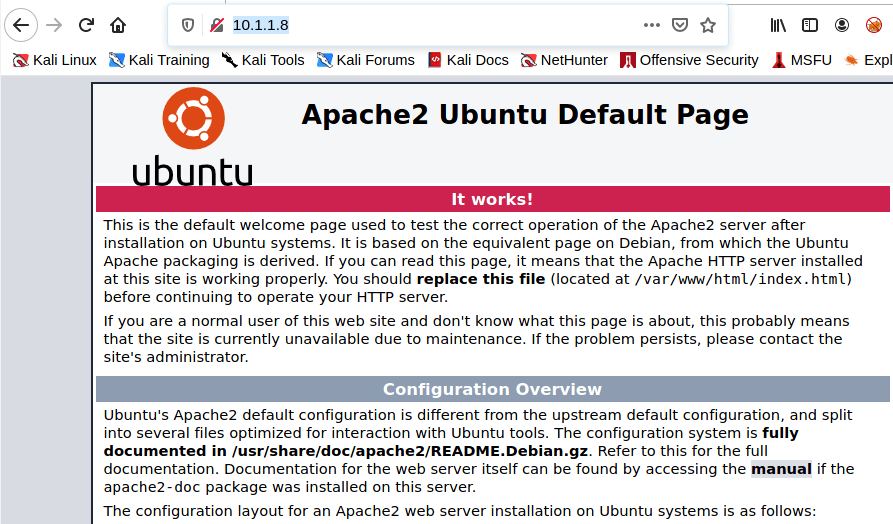Image resolution: width=893 pixels, height=524 pixels.
Task: Click the /usr/share/doc/apache2/README.Debian.gz path text
Action: [409, 451]
